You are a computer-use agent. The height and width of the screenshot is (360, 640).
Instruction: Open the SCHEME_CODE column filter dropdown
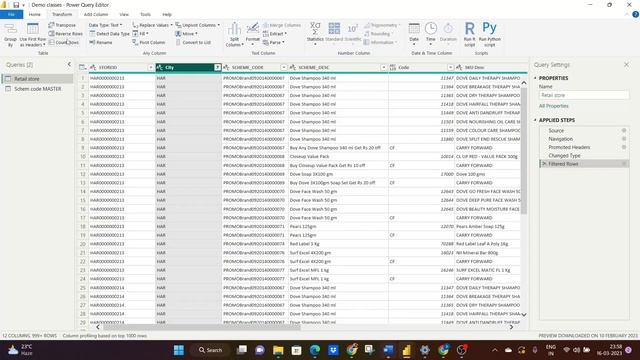point(284,67)
